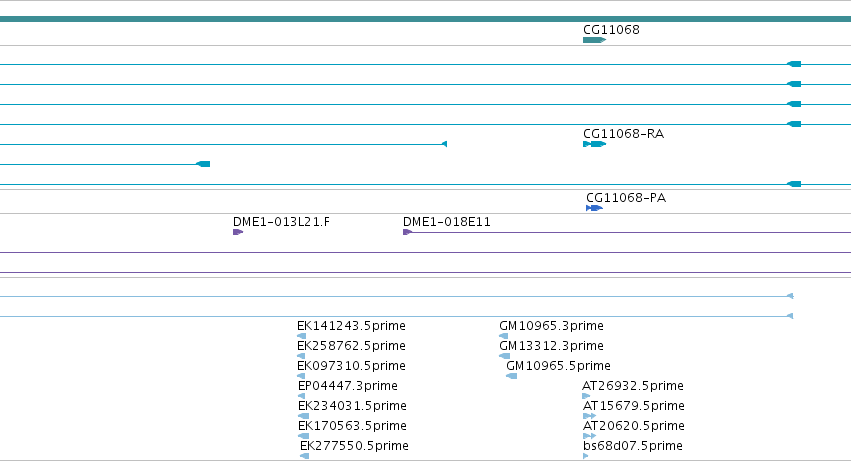Select the EK277550.5prime EST glyph
The width and height of the screenshot is (851, 461).
(304, 456)
